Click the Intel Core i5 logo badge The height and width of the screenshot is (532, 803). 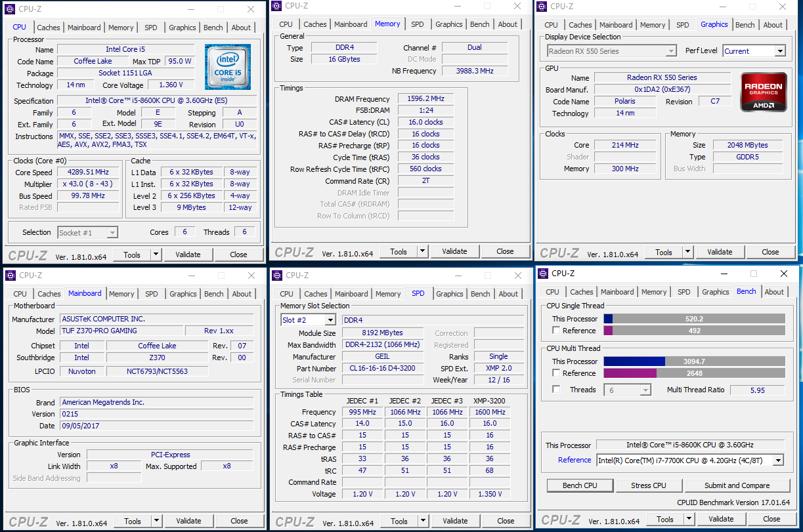[x=228, y=67]
